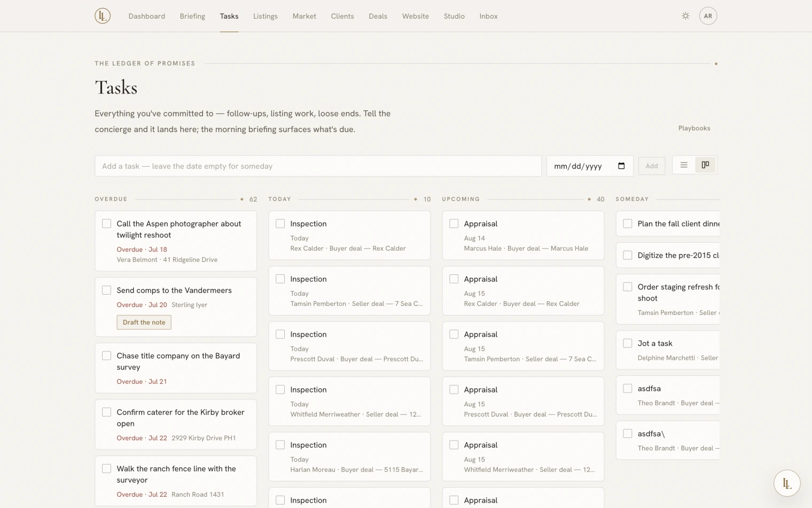Screen dimensions: 812x508
Task: Switch to the Studio tab
Action: (454, 16)
